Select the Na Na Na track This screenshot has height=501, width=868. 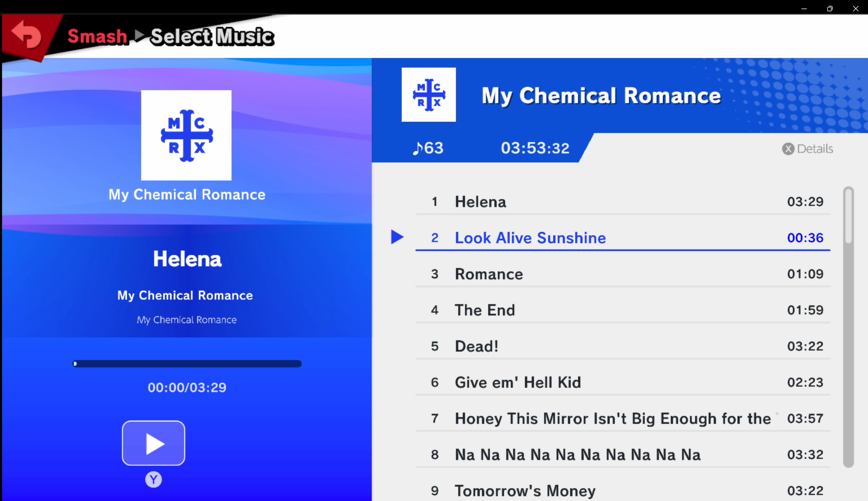click(x=577, y=454)
